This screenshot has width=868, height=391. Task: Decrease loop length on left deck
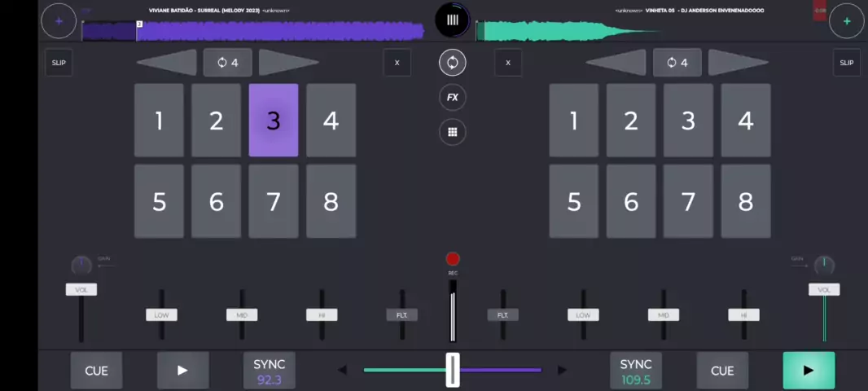pyautogui.click(x=169, y=63)
